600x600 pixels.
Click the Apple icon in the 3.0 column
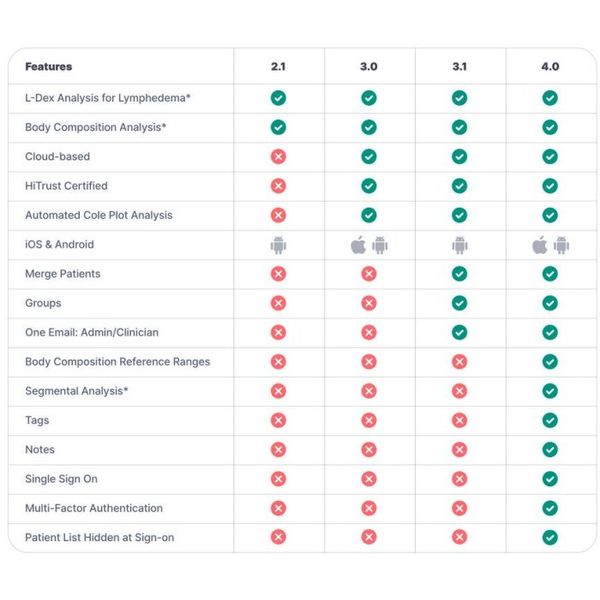click(x=358, y=245)
